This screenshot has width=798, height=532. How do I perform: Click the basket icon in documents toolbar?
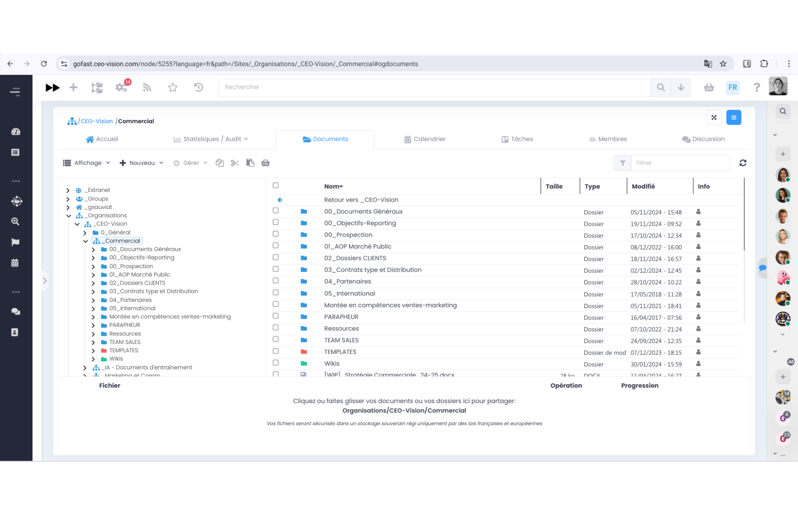point(266,163)
